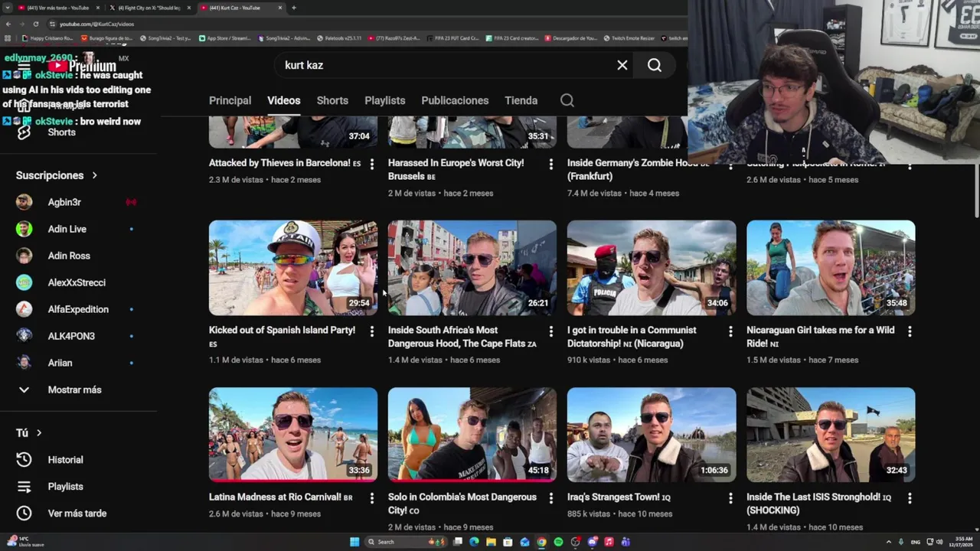
Task: Clear the search box with the X icon
Action: click(622, 65)
